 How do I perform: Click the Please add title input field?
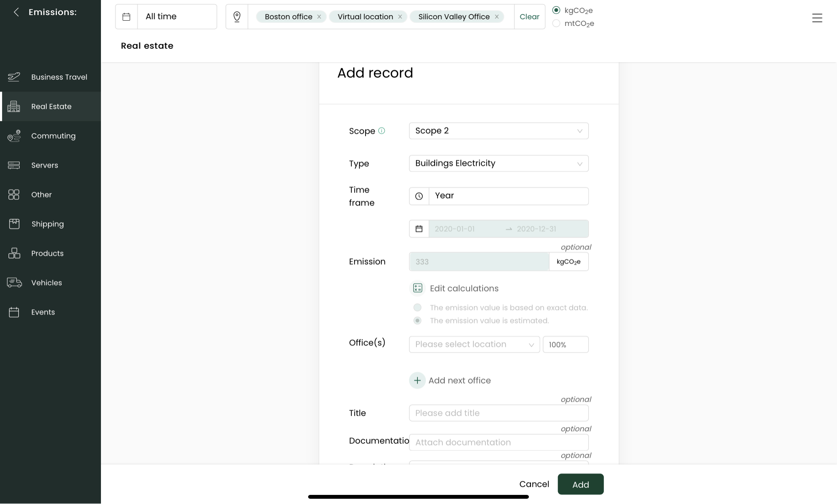click(x=498, y=413)
